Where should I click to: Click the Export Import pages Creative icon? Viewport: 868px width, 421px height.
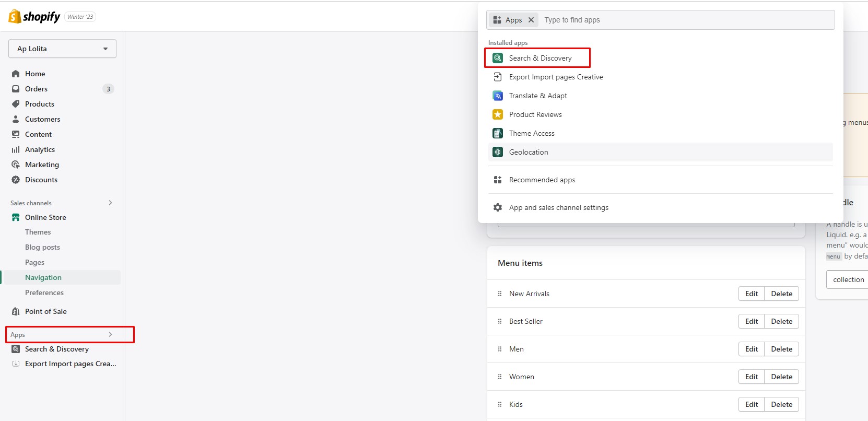tap(498, 77)
